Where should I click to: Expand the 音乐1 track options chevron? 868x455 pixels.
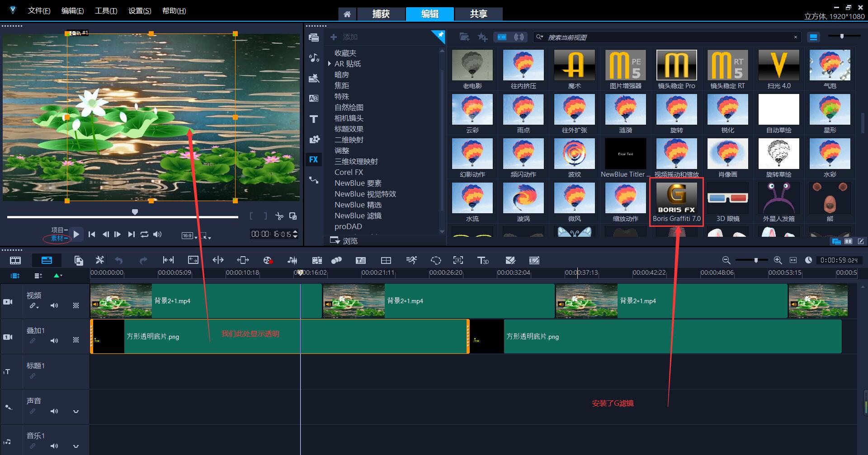(76, 446)
